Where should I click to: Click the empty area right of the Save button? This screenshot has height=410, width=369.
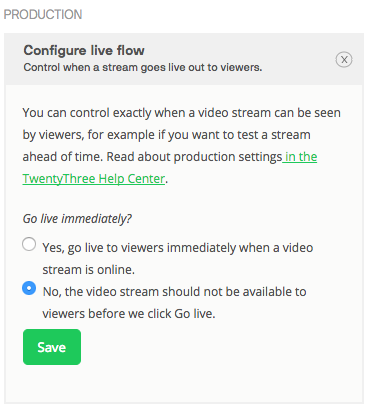click(220, 347)
